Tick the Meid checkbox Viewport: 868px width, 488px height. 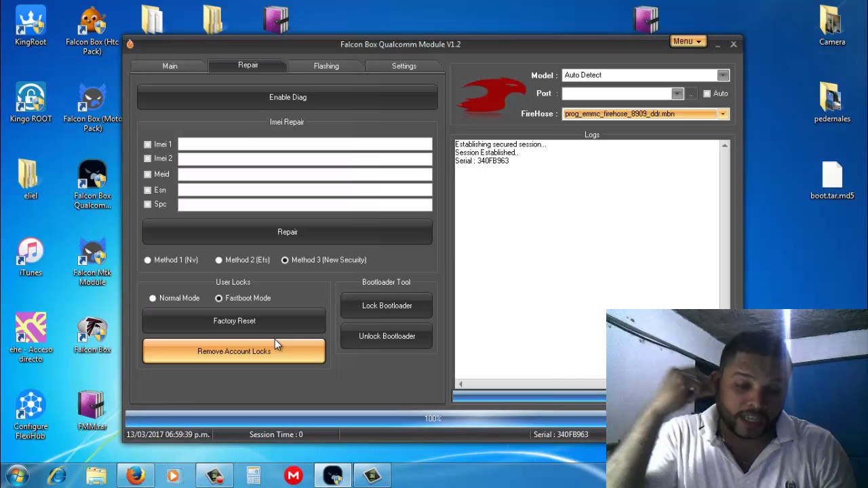[148, 174]
